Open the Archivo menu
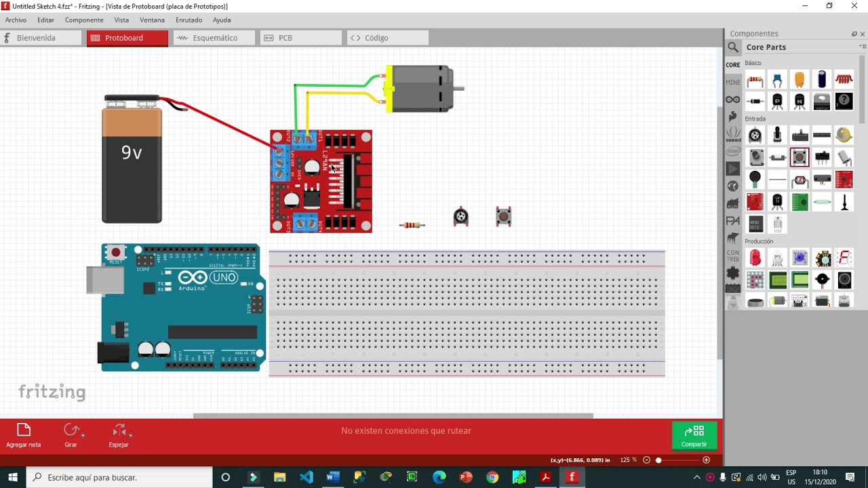 point(16,20)
